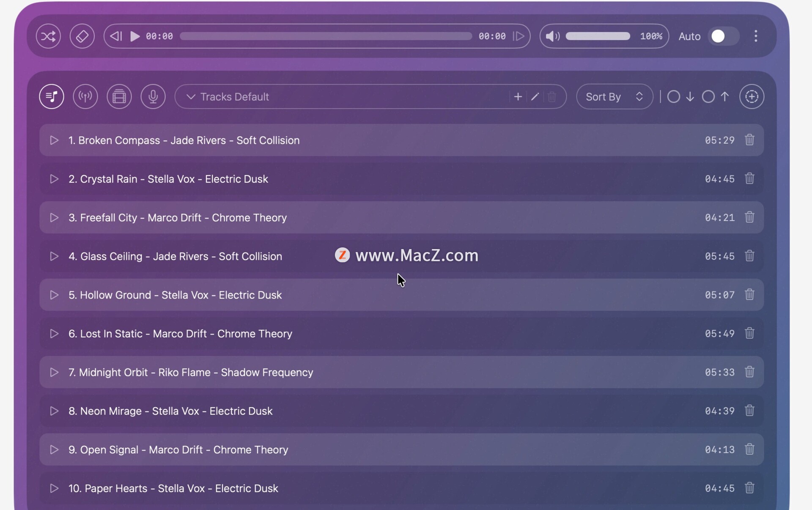Mute audio with the speaker icon

552,36
